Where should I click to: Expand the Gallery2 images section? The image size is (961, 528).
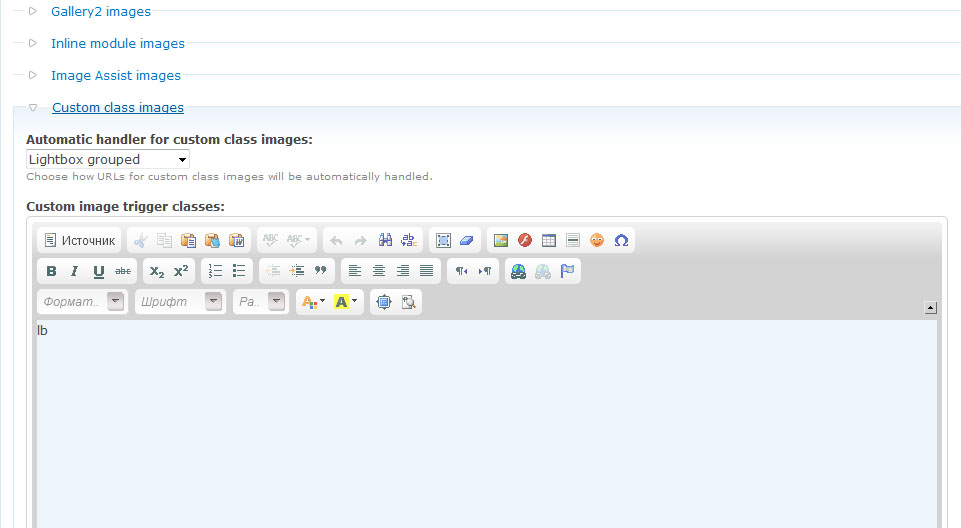(101, 12)
